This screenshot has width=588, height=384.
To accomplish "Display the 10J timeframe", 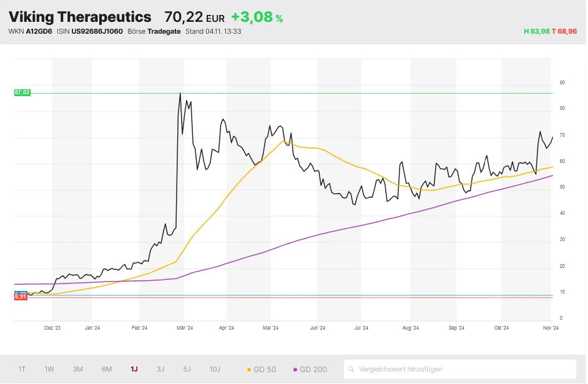I will tap(215, 369).
